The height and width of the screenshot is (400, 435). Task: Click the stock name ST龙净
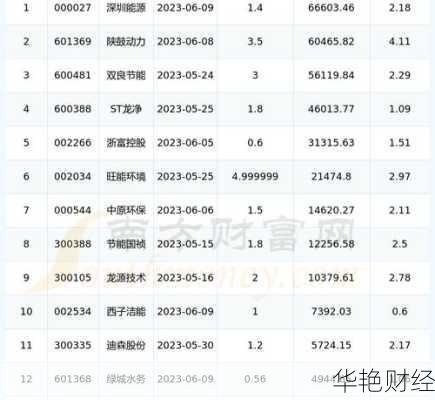tap(126, 109)
